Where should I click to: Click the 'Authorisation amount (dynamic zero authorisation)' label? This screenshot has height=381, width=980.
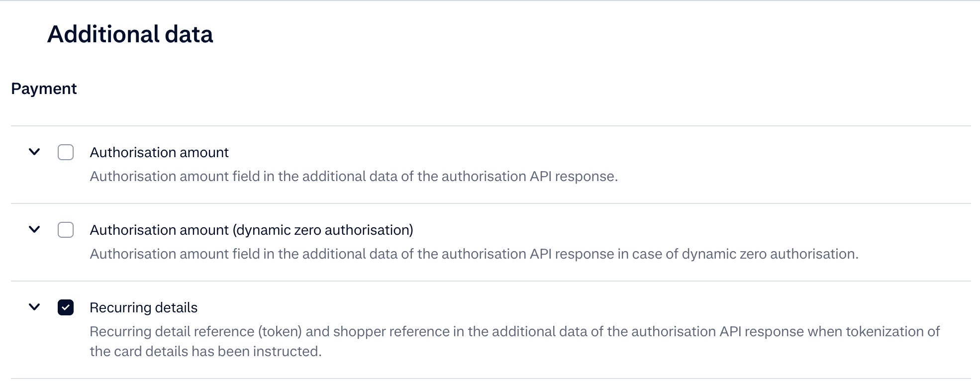[251, 230]
